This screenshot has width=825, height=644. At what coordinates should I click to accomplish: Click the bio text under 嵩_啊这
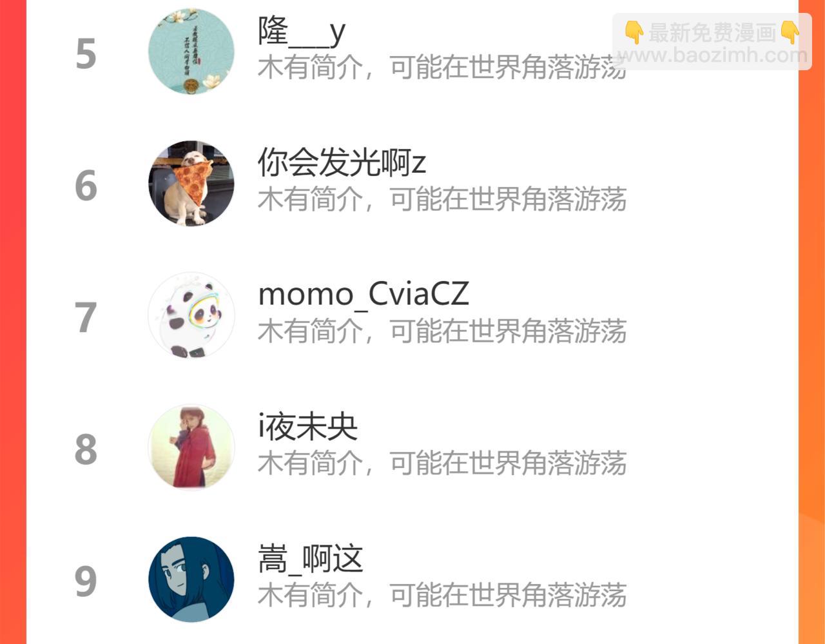pyautogui.click(x=442, y=595)
